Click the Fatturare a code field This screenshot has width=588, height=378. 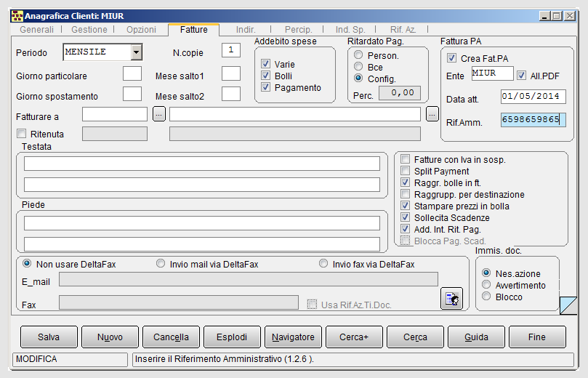click(x=115, y=114)
